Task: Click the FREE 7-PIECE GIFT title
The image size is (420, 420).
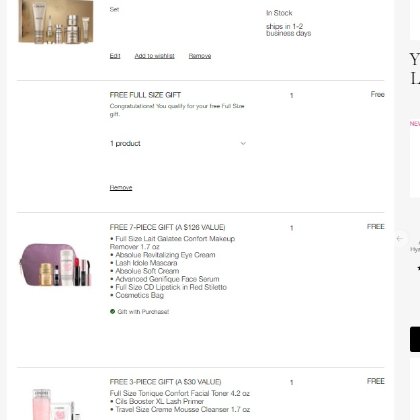Action: [167, 227]
